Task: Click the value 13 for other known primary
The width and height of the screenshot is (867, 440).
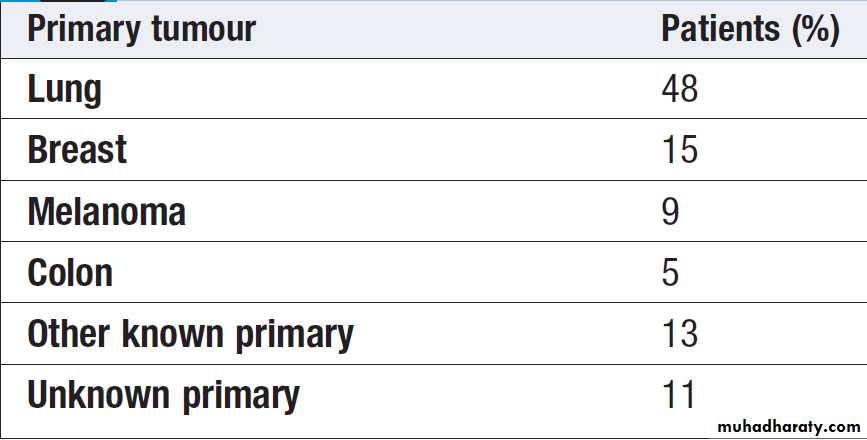Action: [679, 334]
